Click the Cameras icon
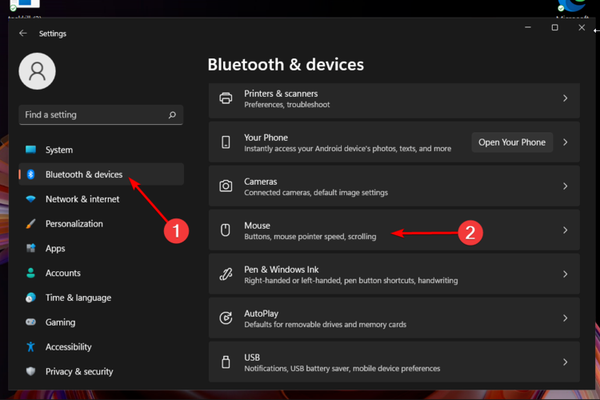This screenshot has width=600, height=400. pyautogui.click(x=226, y=186)
